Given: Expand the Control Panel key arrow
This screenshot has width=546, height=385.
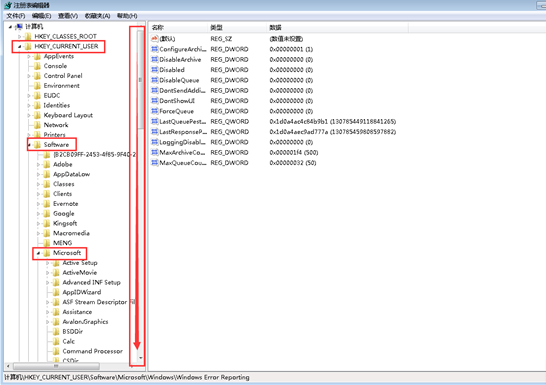Looking at the screenshot, I should (x=29, y=76).
